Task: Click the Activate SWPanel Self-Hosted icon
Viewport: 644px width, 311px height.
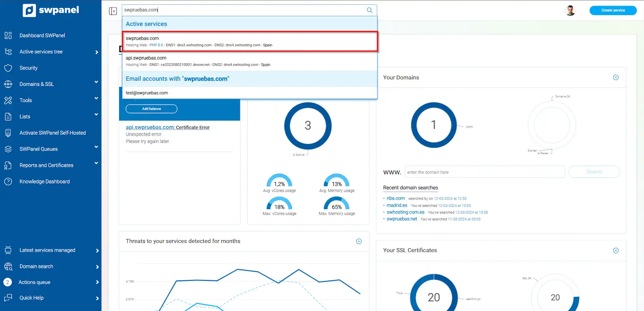Action: [8, 133]
